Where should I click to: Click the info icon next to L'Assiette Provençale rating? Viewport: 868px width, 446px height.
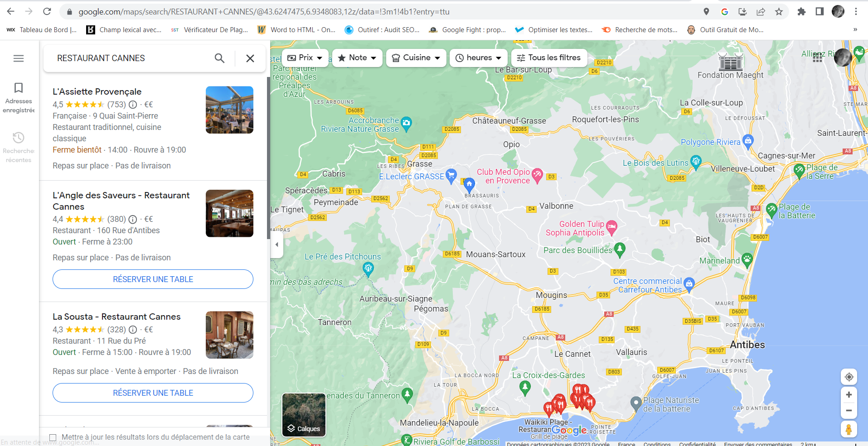point(132,104)
